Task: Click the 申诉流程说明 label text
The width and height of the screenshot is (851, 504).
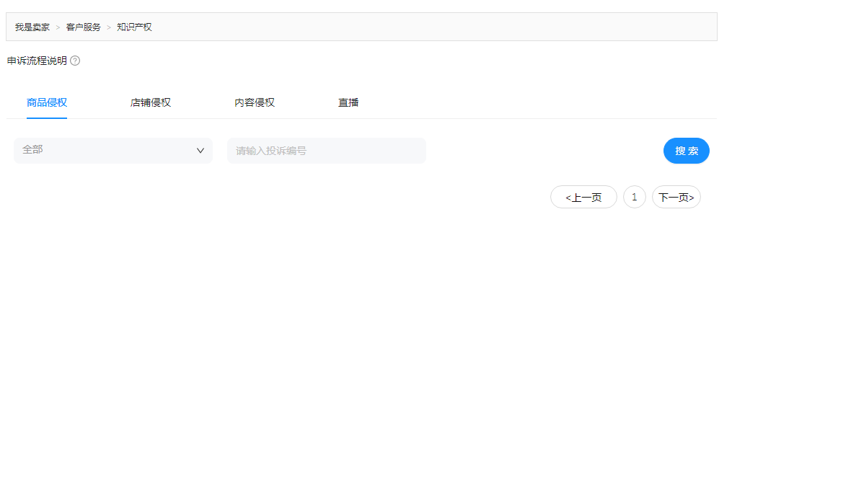Action: pos(37,61)
